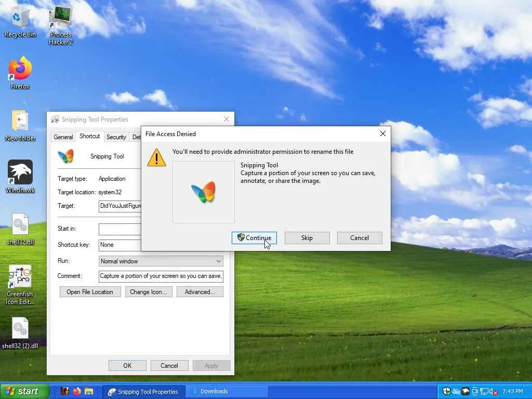This screenshot has width=532, height=399.
Task: Click the Change Icon... button
Action: [x=148, y=292]
